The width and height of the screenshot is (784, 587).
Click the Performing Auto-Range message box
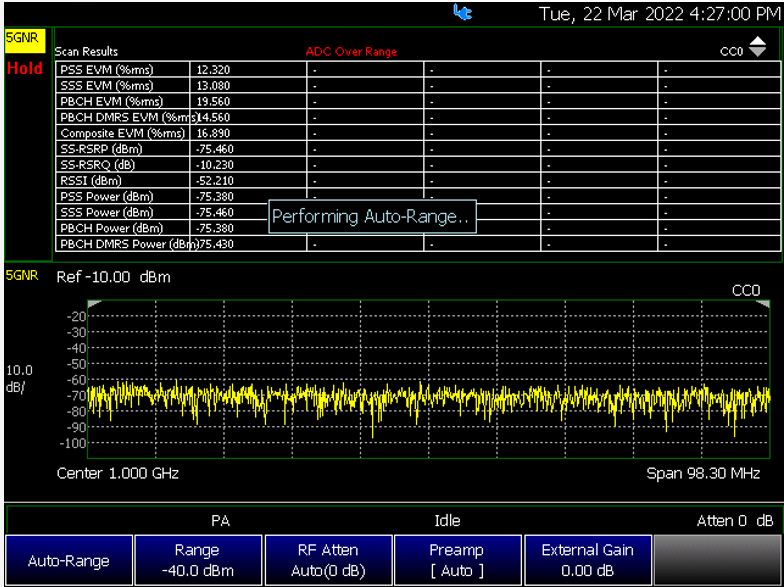tap(372, 216)
